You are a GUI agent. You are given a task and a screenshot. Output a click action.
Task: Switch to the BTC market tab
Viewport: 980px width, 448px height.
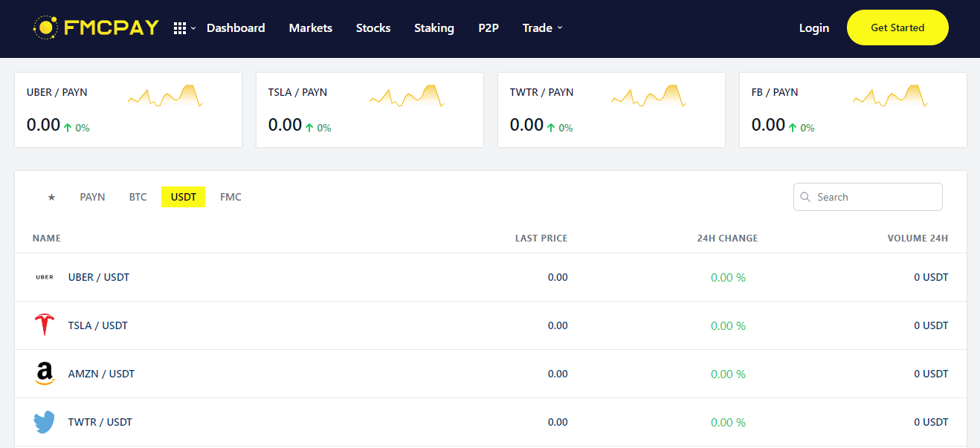click(x=138, y=197)
